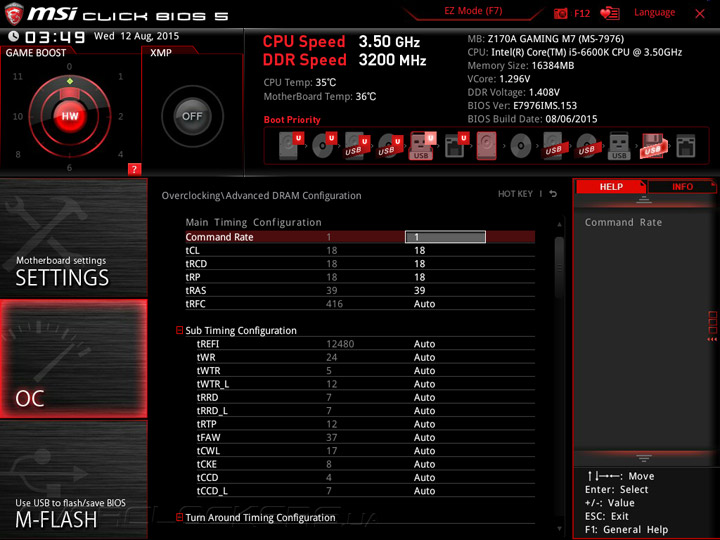Click the scroll-down arrow of the timing list
The height and width of the screenshot is (540, 720).
(559, 529)
